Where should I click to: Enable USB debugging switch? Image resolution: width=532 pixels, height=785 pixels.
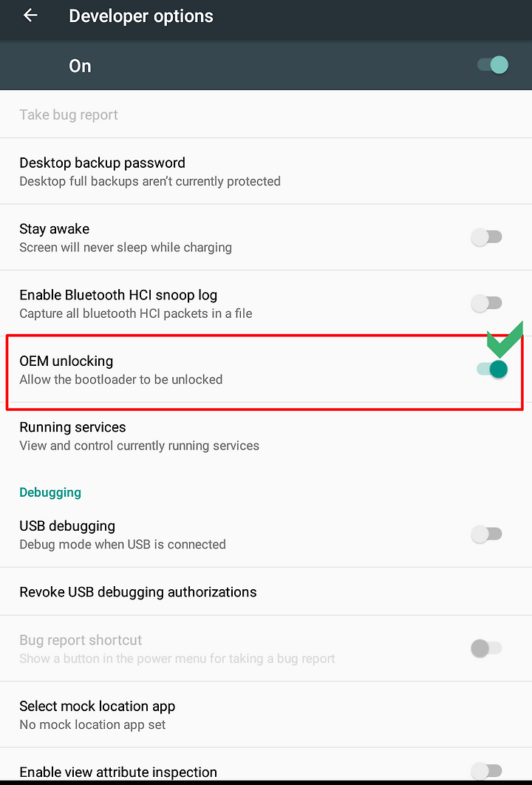coord(486,534)
